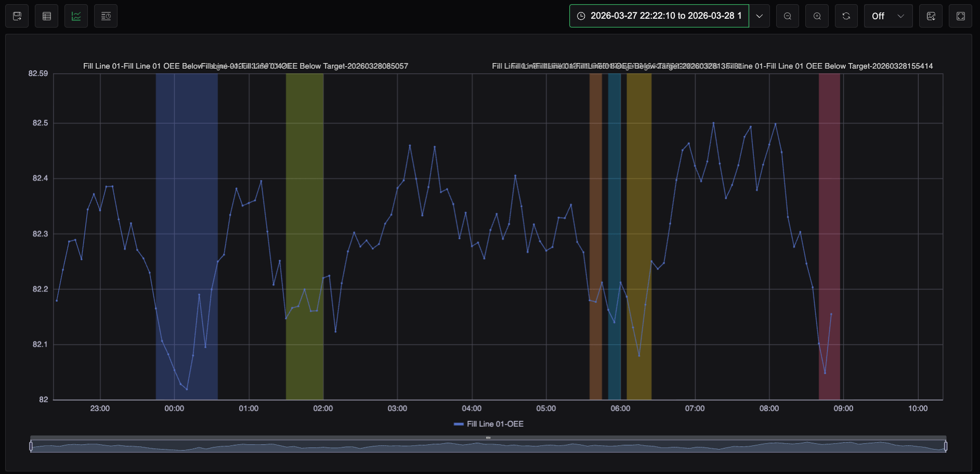Click the refresh chart icon
The height and width of the screenshot is (474, 980).
846,16
